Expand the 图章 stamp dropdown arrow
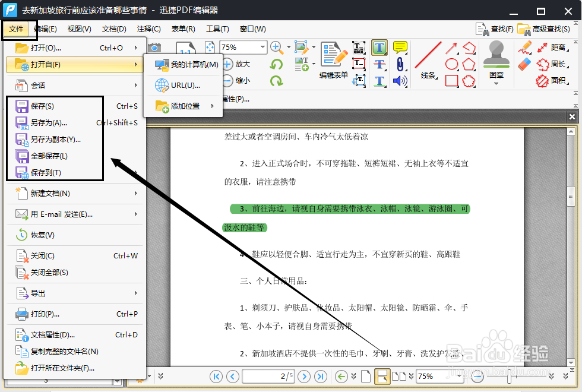The height and width of the screenshot is (392, 582). tap(496, 84)
